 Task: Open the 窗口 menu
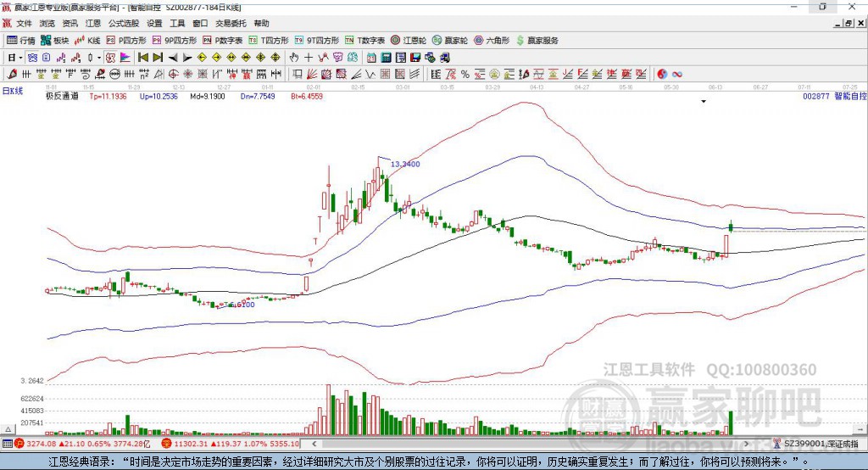200,23
